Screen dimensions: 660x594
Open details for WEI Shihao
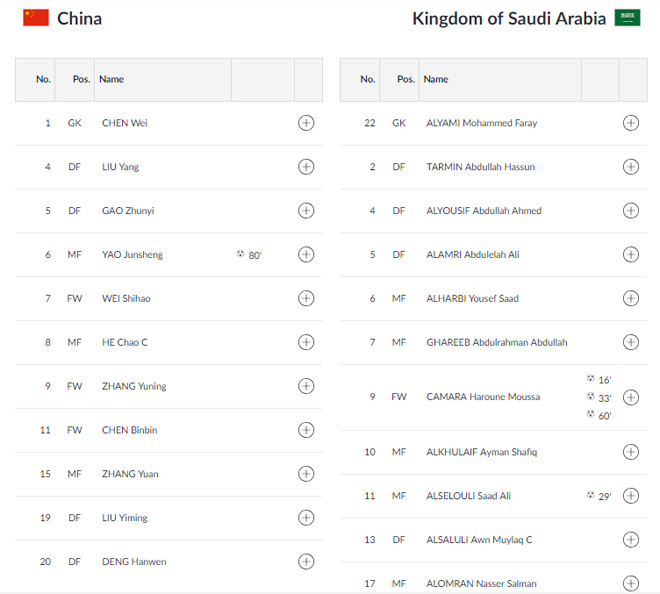click(x=306, y=298)
